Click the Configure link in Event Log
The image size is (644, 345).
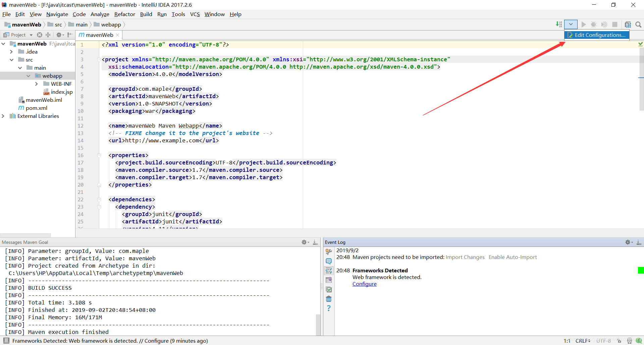pyautogui.click(x=364, y=284)
